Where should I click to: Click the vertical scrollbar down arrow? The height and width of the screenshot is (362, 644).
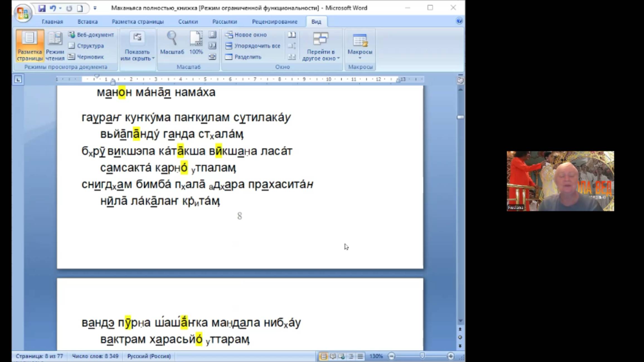click(460, 321)
